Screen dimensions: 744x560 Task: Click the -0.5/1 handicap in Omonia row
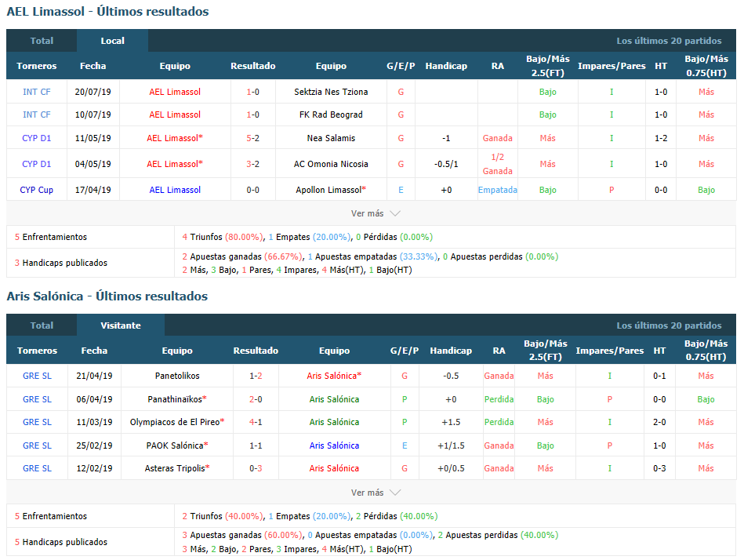[x=446, y=164]
